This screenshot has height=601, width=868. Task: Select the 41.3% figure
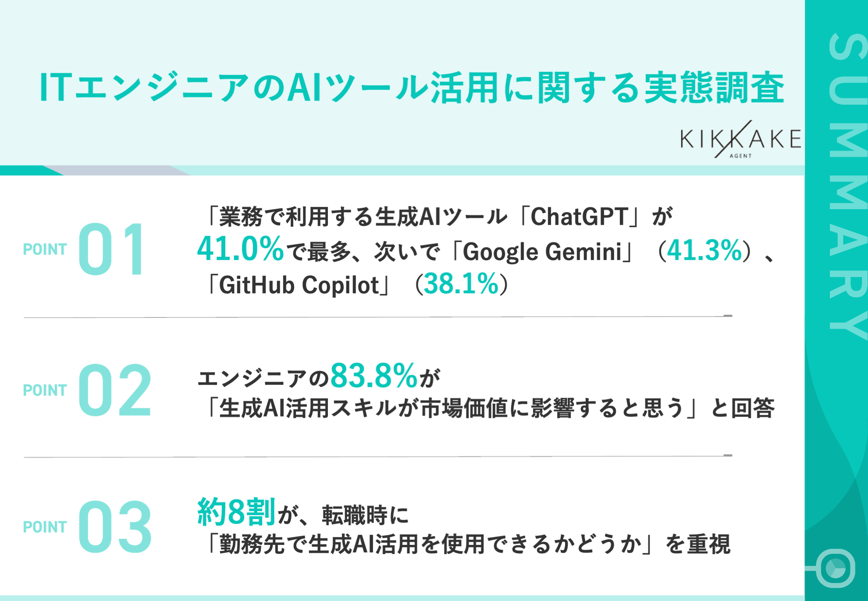(x=704, y=251)
